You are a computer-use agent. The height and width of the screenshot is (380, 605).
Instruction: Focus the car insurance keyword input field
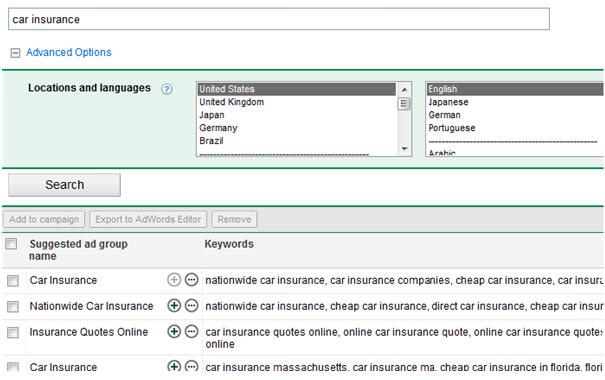point(279,19)
